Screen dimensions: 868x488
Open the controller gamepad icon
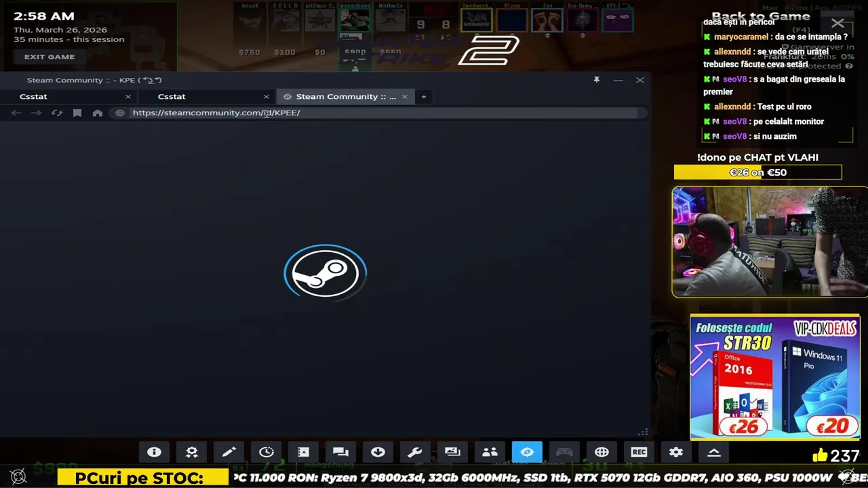pos(564,452)
